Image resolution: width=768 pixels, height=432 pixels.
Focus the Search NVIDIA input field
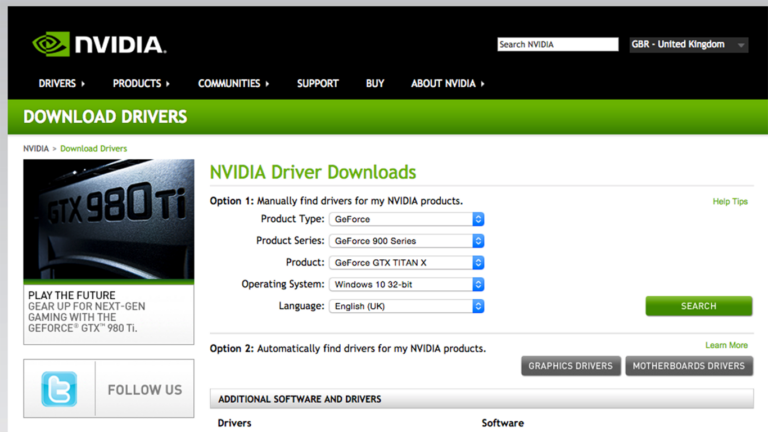click(x=558, y=45)
